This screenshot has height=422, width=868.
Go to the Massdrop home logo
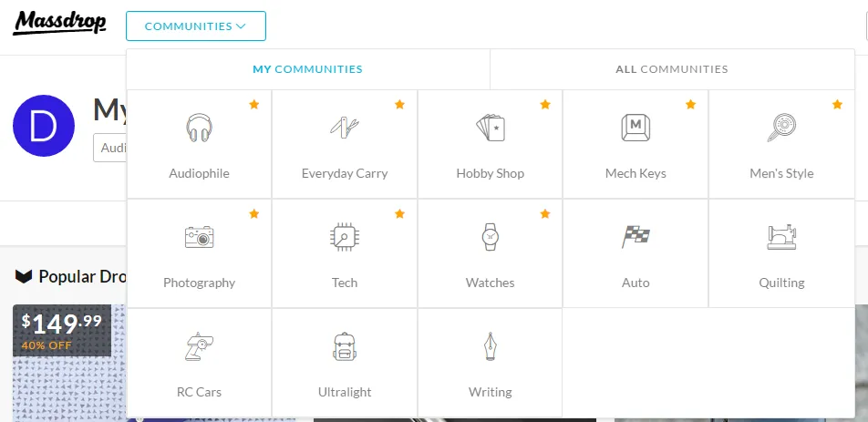point(59,22)
